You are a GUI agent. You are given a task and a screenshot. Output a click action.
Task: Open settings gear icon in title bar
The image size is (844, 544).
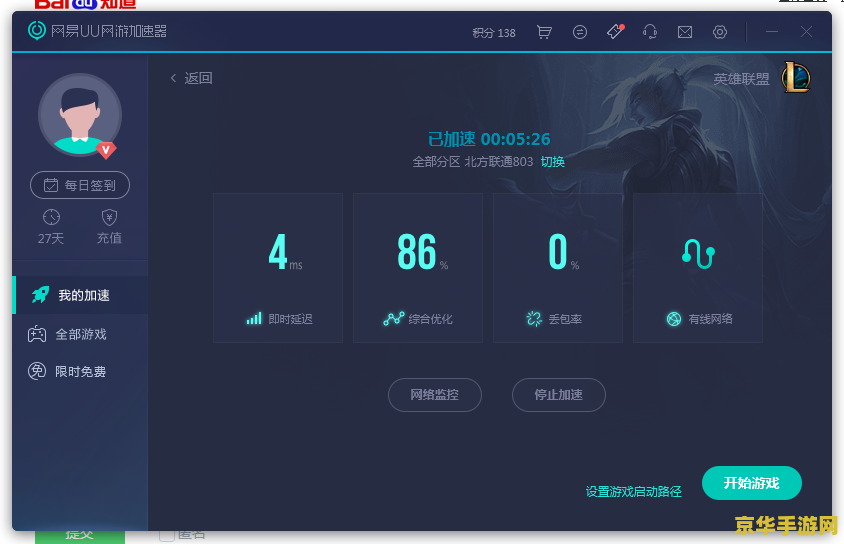click(x=720, y=32)
